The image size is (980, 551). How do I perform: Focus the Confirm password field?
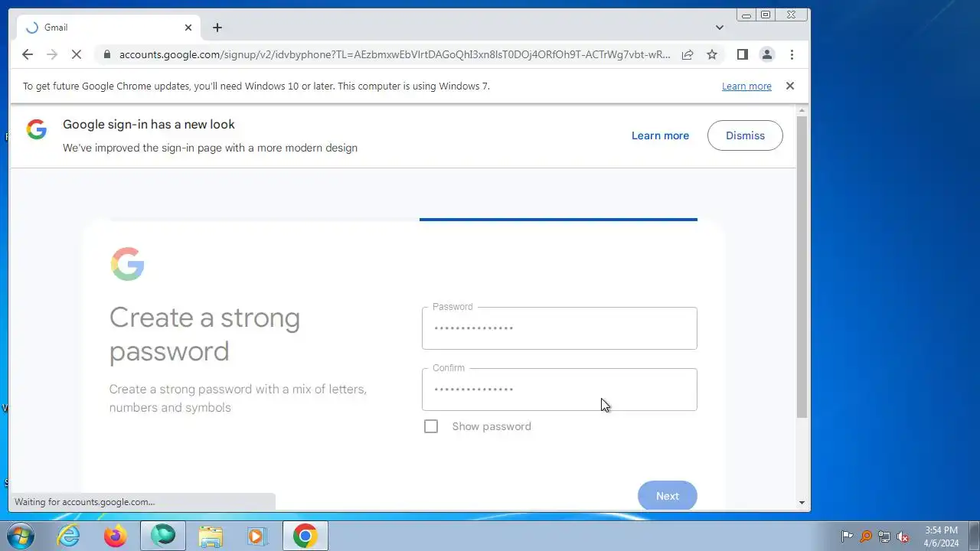tap(559, 390)
